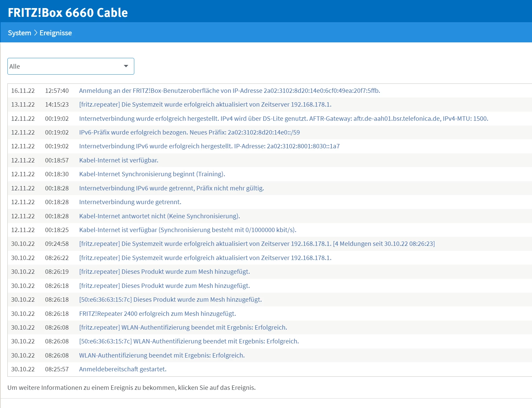This screenshot has width=532, height=408.
Task: Open the Kabel-Internet antwortet nicht event
Action: (159, 216)
